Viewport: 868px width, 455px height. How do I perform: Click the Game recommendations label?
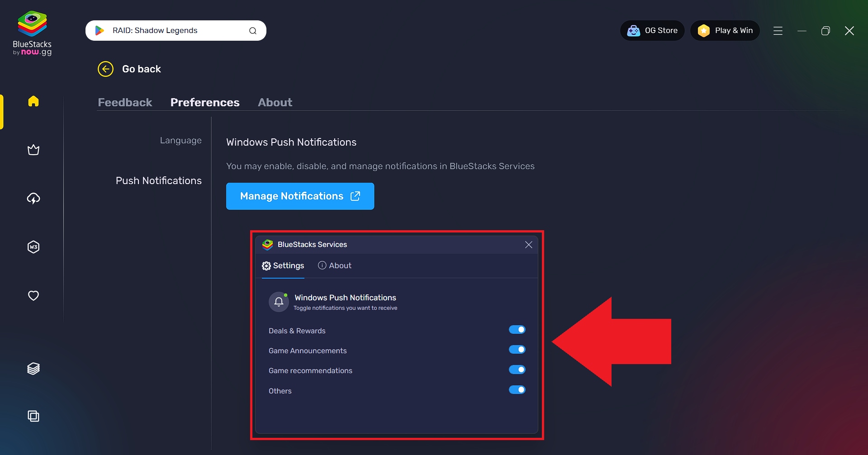310,371
